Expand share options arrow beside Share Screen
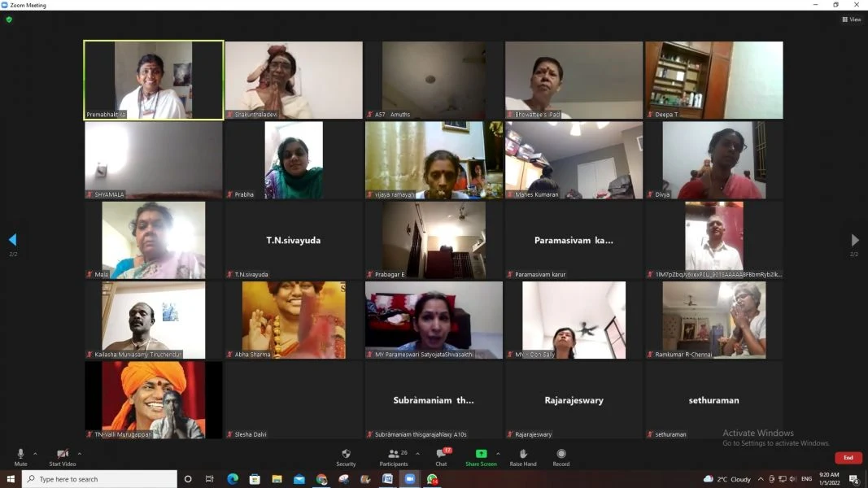The image size is (868, 488). click(x=498, y=454)
